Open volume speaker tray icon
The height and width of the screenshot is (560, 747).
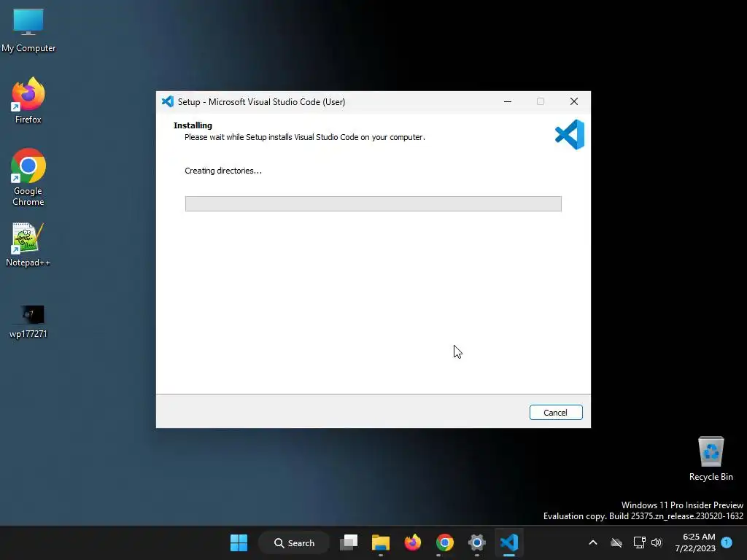pyautogui.click(x=657, y=542)
